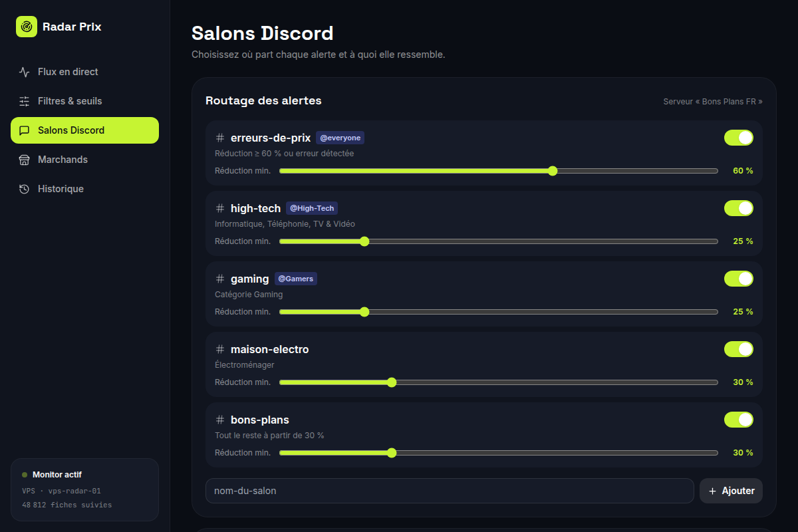Click the bons-plans reduction slider
Viewport: 798px width, 532px height.
point(499,453)
